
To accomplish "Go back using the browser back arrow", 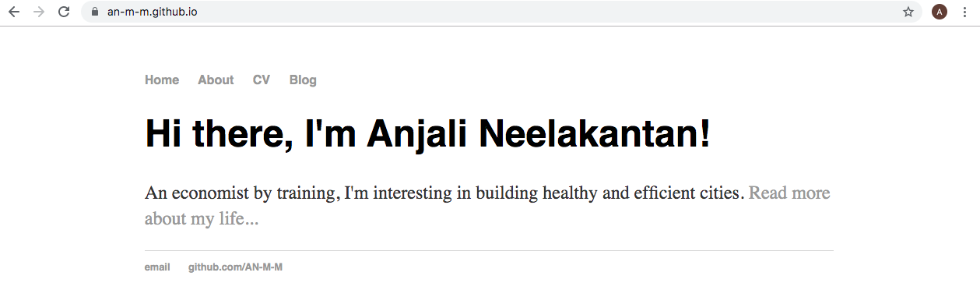I will point(14,12).
